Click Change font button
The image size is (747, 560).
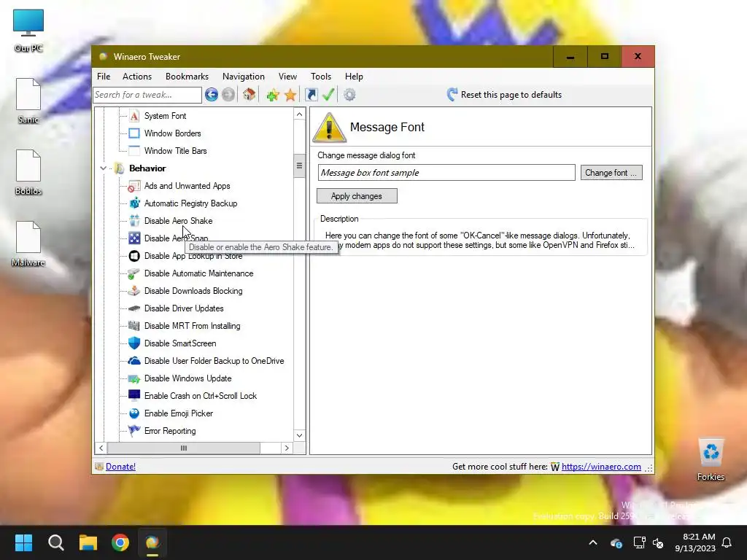pos(611,172)
